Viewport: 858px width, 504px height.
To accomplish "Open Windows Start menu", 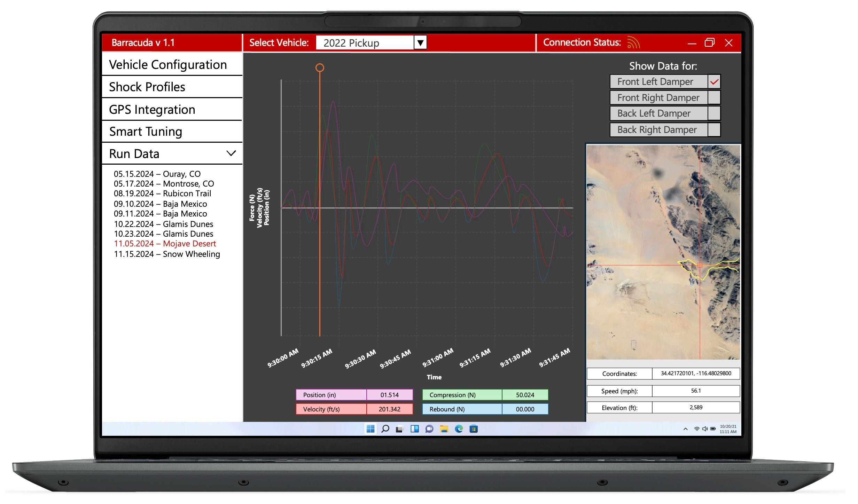I will (370, 429).
